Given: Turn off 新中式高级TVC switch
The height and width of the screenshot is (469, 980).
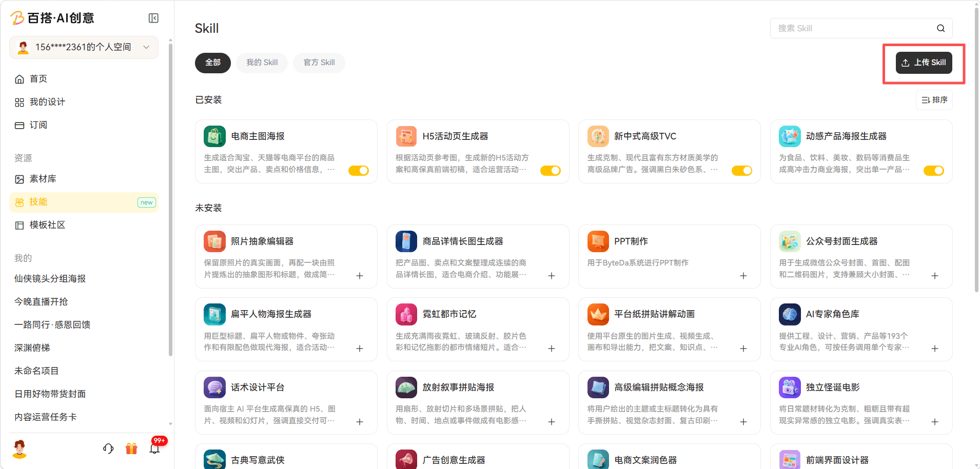Looking at the screenshot, I should (x=742, y=171).
